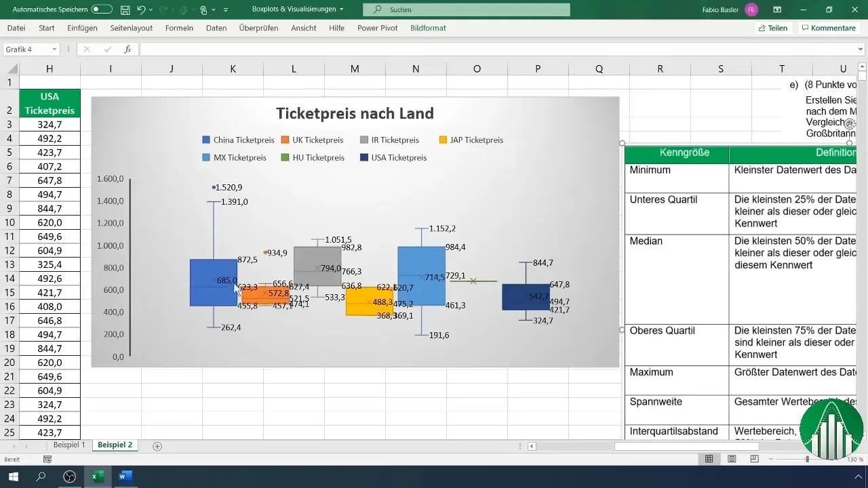Click the FB user account avatar
868x488 pixels.
click(751, 9)
